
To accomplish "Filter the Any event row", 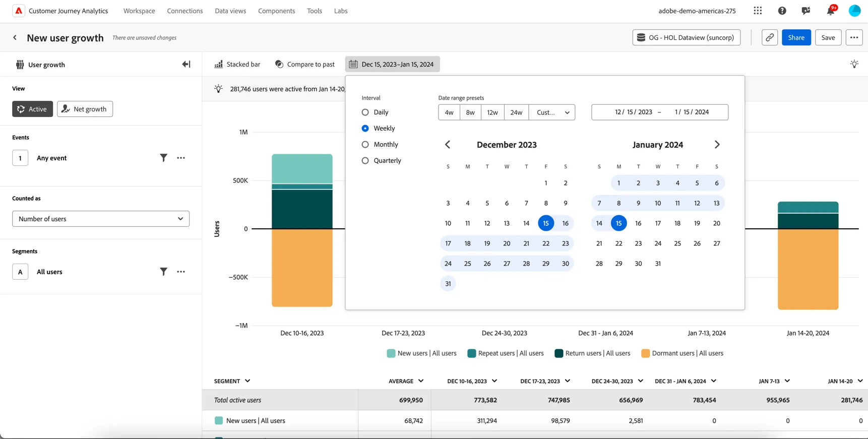I will 163,158.
